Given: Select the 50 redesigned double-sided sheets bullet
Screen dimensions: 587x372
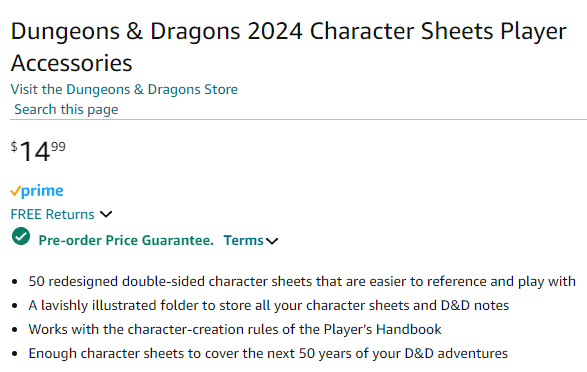Looking at the screenshot, I should (302, 281).
